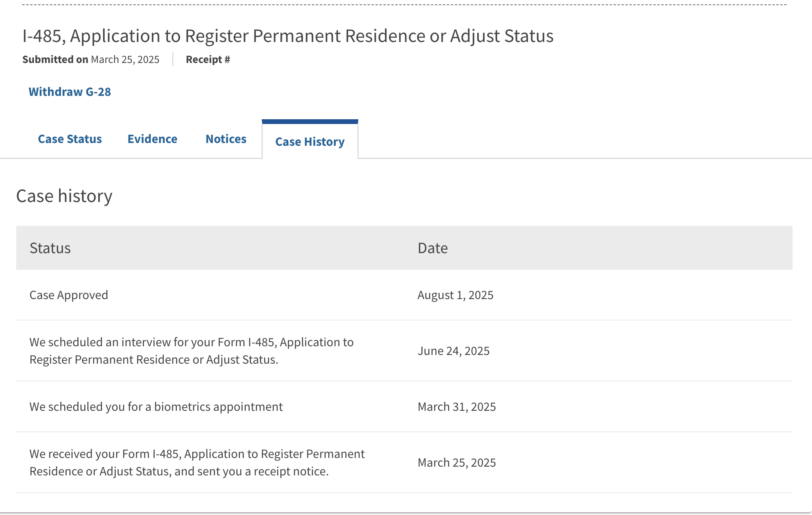Select the Case History tab

[x=310, y=141]
